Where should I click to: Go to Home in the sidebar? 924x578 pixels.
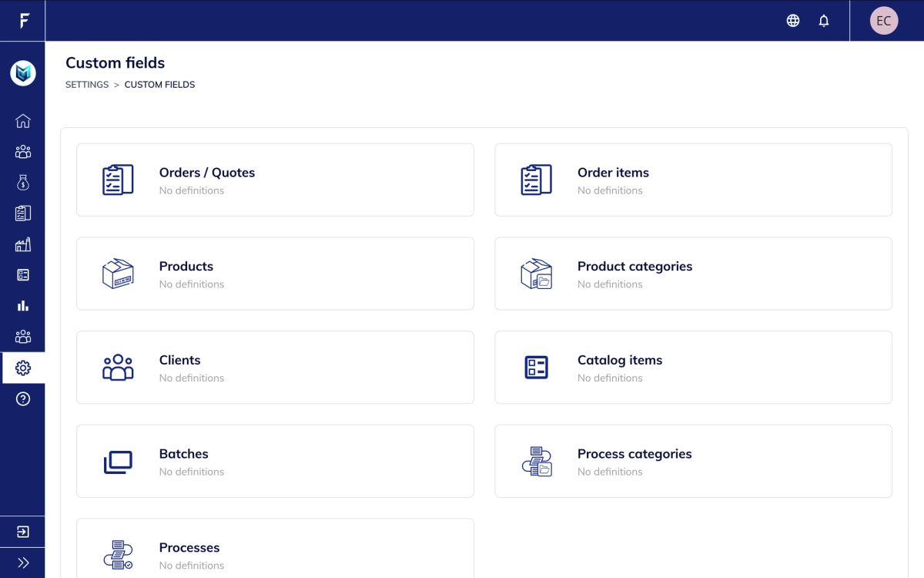coord(23,121)
